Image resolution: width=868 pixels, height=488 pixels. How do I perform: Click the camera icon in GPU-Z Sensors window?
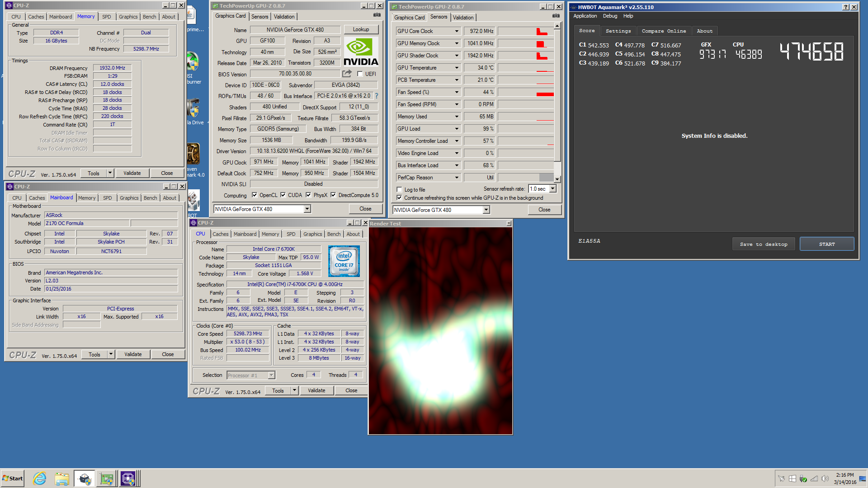coord(556,16)
